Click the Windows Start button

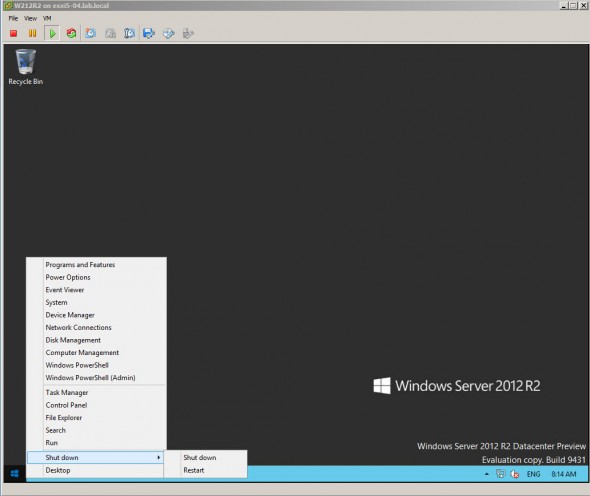[15, 473]
